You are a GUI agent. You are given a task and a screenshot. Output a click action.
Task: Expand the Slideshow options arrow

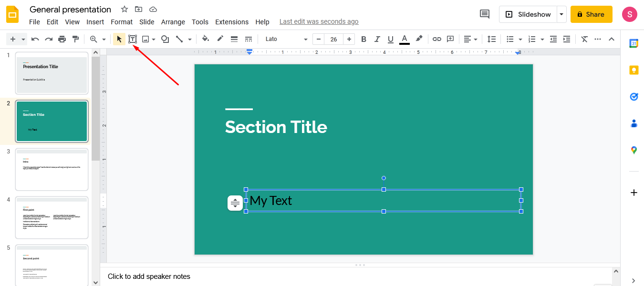tap(561, 14)
